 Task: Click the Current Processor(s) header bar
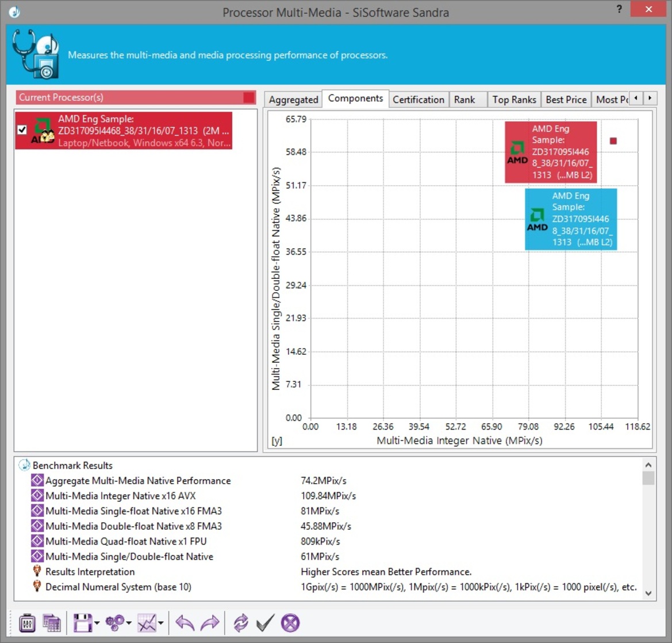[136, 97]
